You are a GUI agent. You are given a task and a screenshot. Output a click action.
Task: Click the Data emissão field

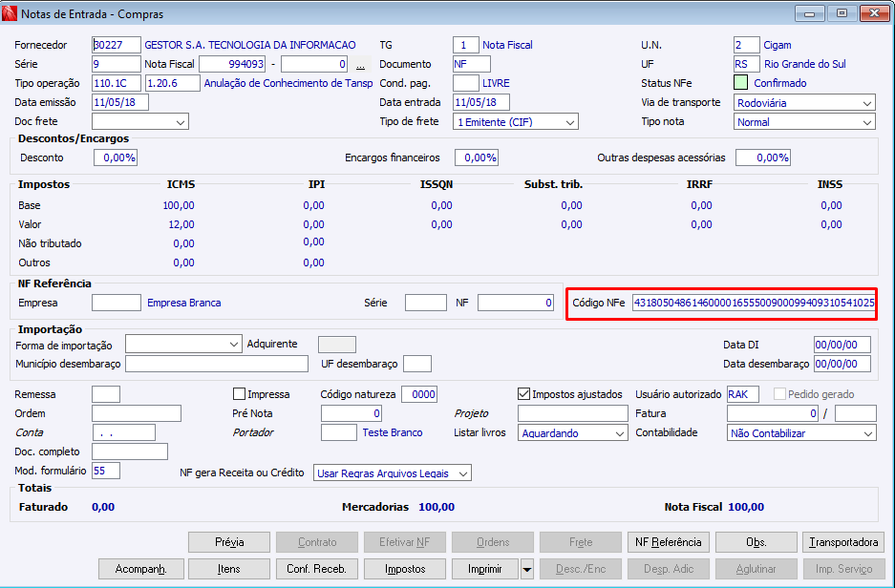(x=120, y=102)
